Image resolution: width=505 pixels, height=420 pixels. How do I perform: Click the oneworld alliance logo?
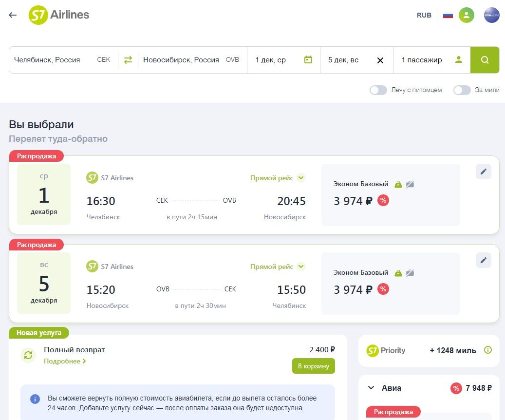491,15
